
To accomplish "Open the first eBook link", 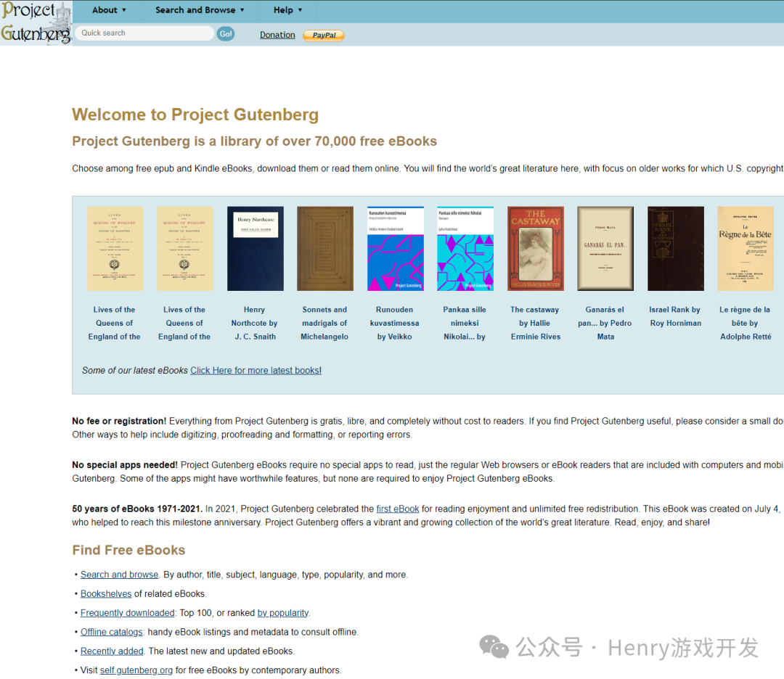I will point(398,509).
